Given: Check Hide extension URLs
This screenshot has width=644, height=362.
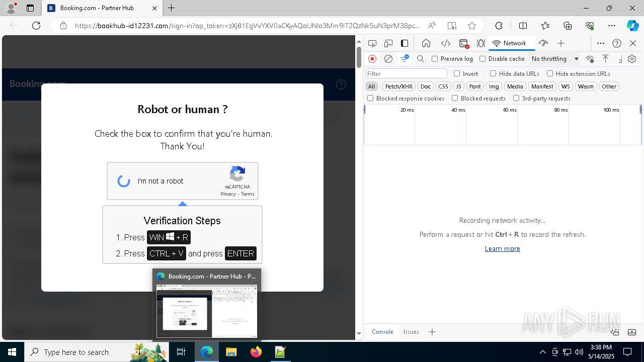Looking at the screenshot, I should tap(550, 73).
